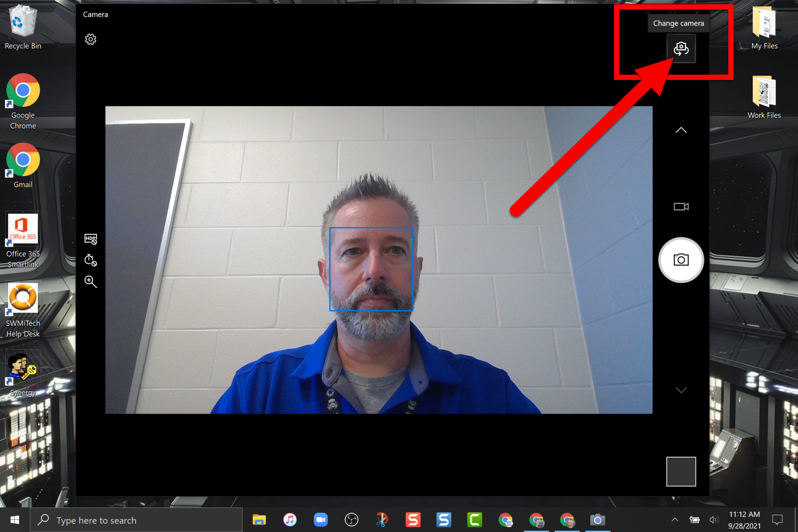
Task: Open File Explorer from taskbar
Action: coord(259,520)
